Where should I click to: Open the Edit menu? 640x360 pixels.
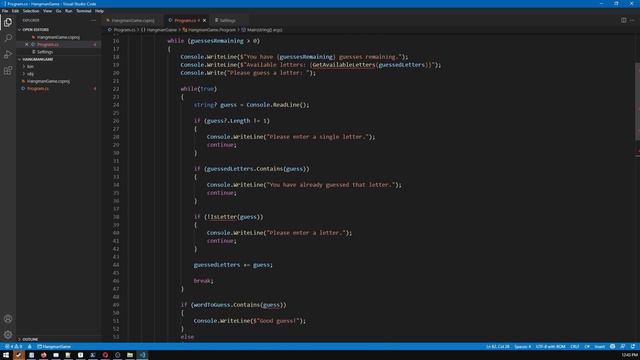pos(15,11)
